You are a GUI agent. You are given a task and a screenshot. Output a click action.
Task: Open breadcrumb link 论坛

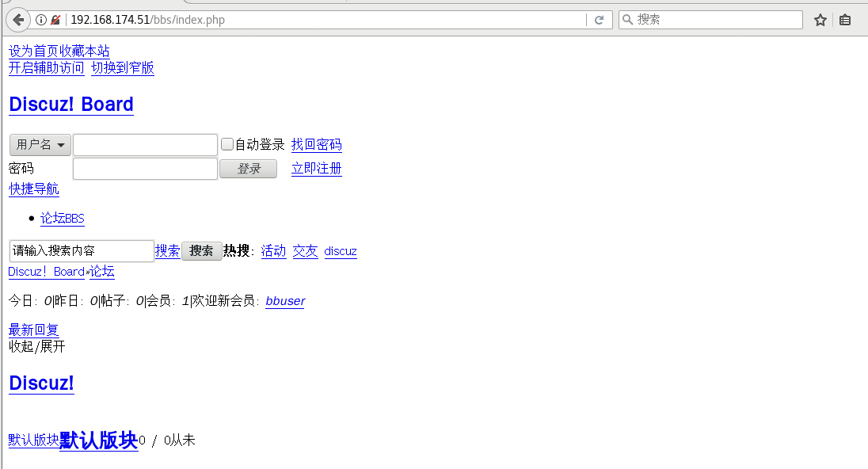[102, 271]
